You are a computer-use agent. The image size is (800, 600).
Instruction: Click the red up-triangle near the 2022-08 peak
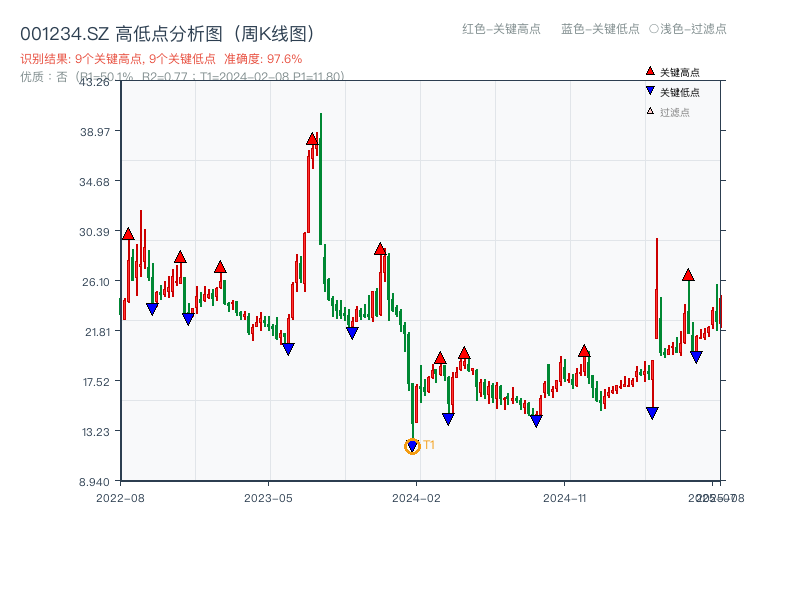point(128,235)
